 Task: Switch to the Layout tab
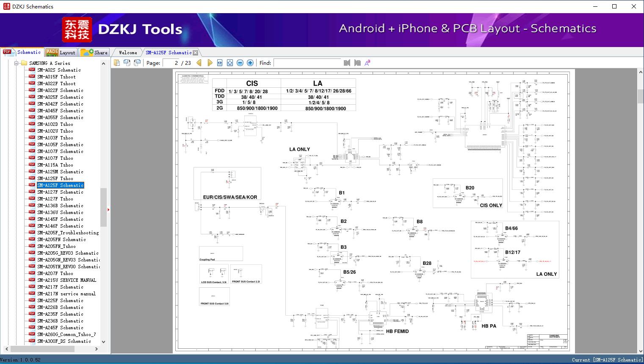coord(60,53)
